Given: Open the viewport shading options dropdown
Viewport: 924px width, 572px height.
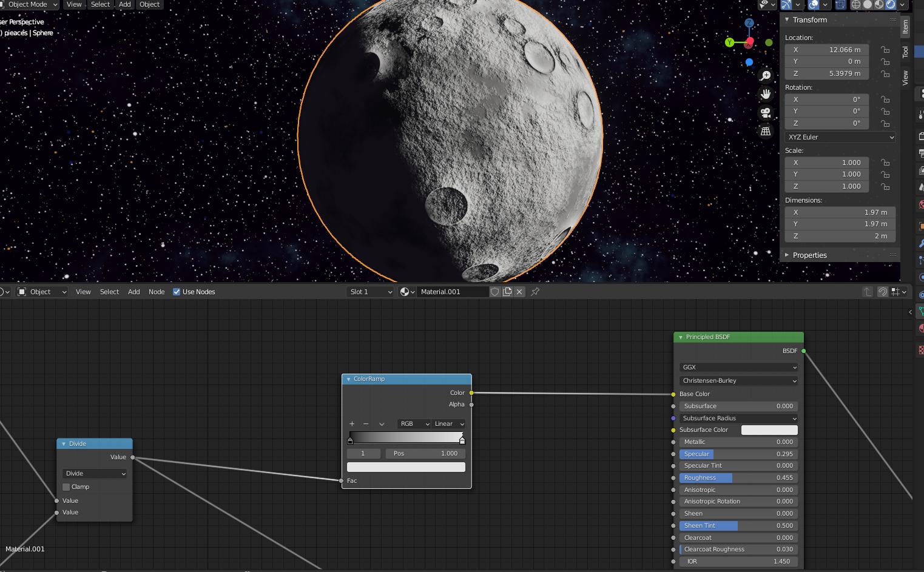Looking at the screenshot, I should 903,4.
